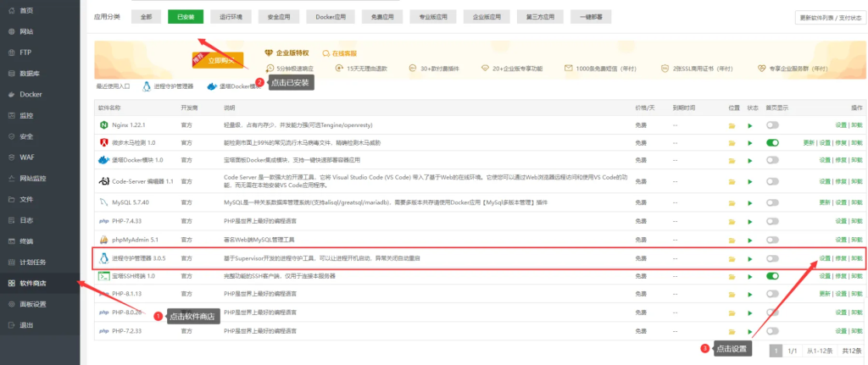Viewport: 868px width, 365px height.
Task: Click 进程守护管理器 status play icon
Action: pos(750,258)
